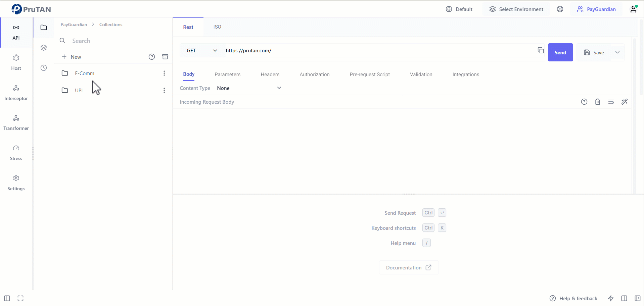Viewport: 644px width, 306px height.
Task: Toggle fullscreen mode icon
Action: tap(20, 298)
